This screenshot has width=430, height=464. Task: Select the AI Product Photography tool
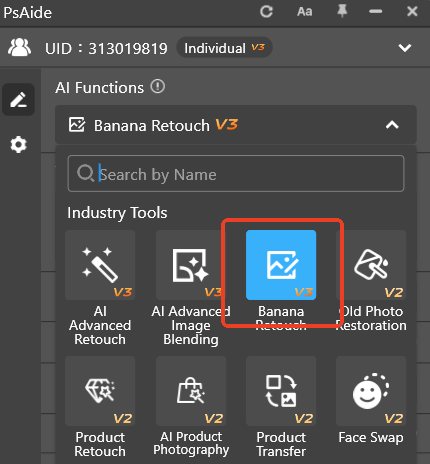(191, 391)
